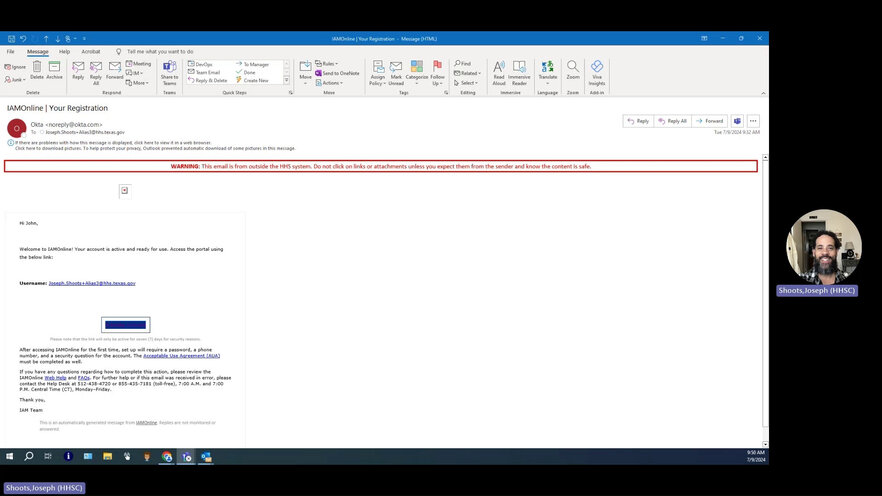
Task: Run the DevOps quick step
Action: click(200, 65)
